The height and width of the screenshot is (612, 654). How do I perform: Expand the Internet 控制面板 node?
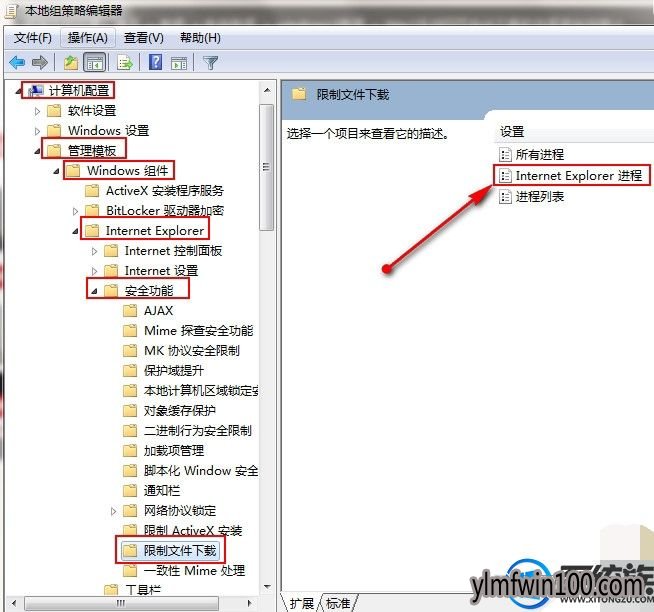(x=94, y=251)
